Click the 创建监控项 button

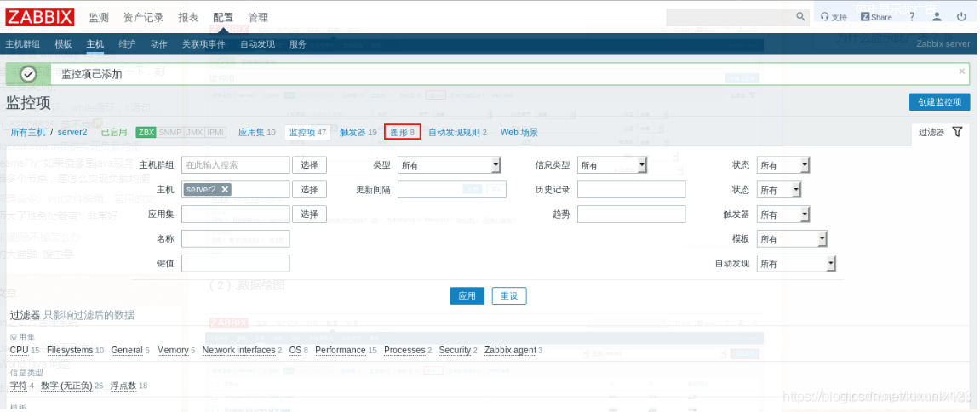pos(939,102)
